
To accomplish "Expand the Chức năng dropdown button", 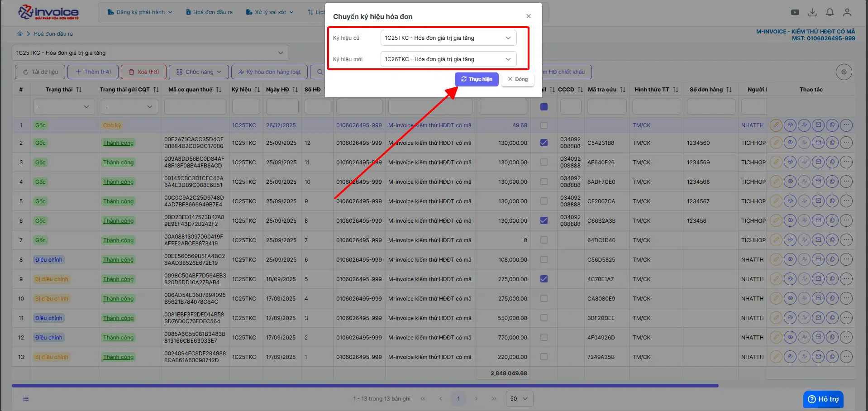I will pos(199,72).
